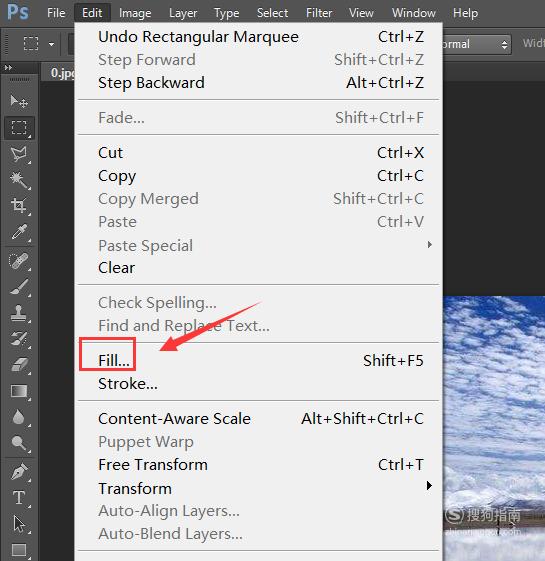
Task: Open the Type menu
Action: (227, 13)
